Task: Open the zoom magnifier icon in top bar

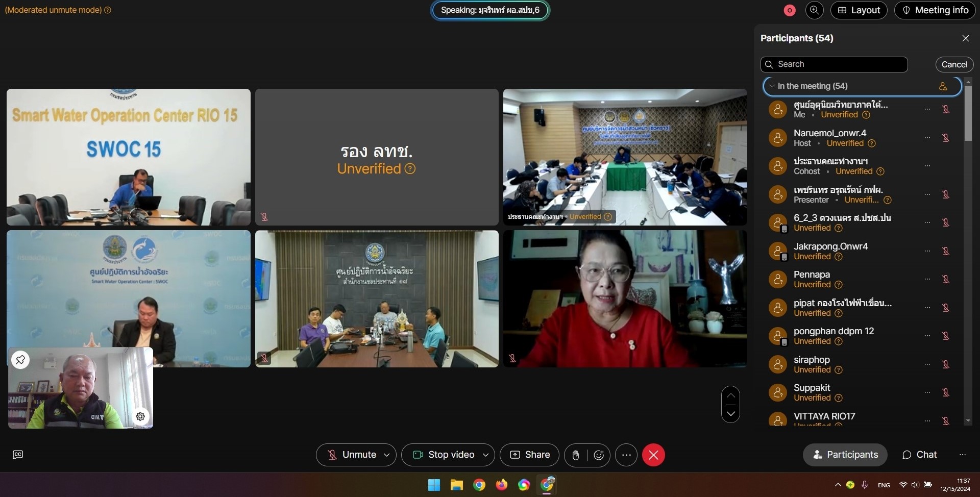Action: [814, 10]
